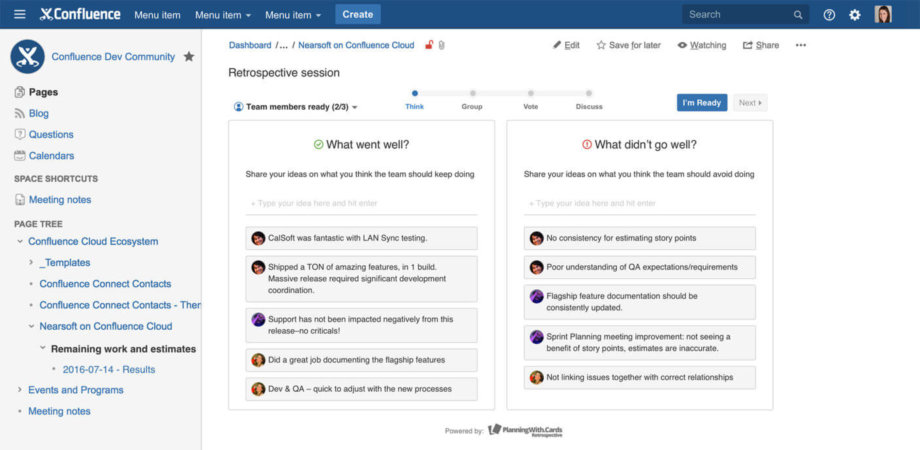Open the settings gear icon
920x450 pixels.
pyautogui.click(x=855, y=15)
